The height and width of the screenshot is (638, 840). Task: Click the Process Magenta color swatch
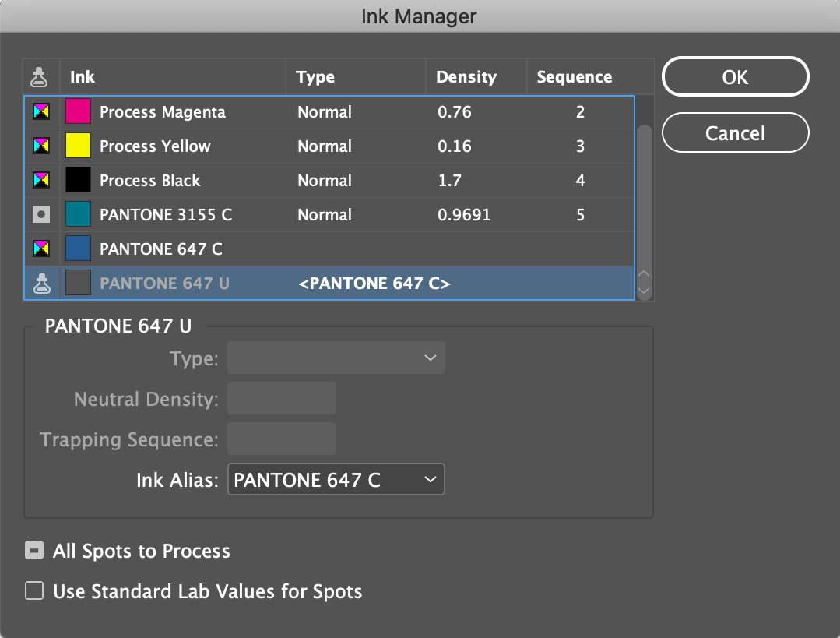tap(78, 111)
